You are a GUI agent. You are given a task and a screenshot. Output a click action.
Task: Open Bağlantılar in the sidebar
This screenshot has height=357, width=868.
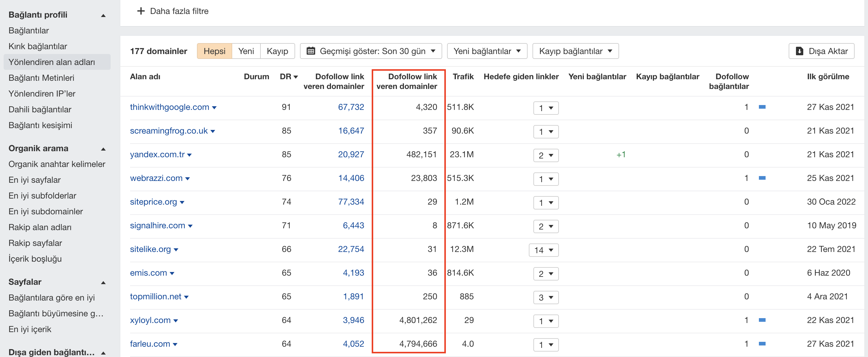point(29,31)
